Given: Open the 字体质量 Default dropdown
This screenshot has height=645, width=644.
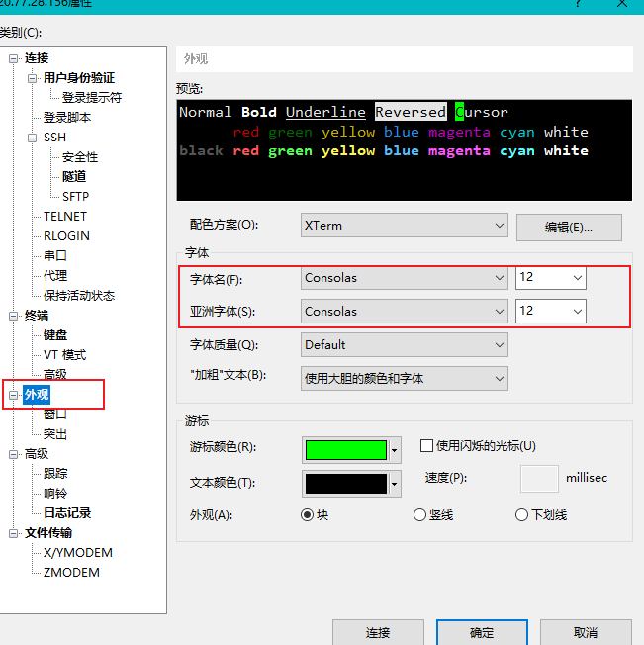Looking at the screenshot, I should [x=405, y=345].
